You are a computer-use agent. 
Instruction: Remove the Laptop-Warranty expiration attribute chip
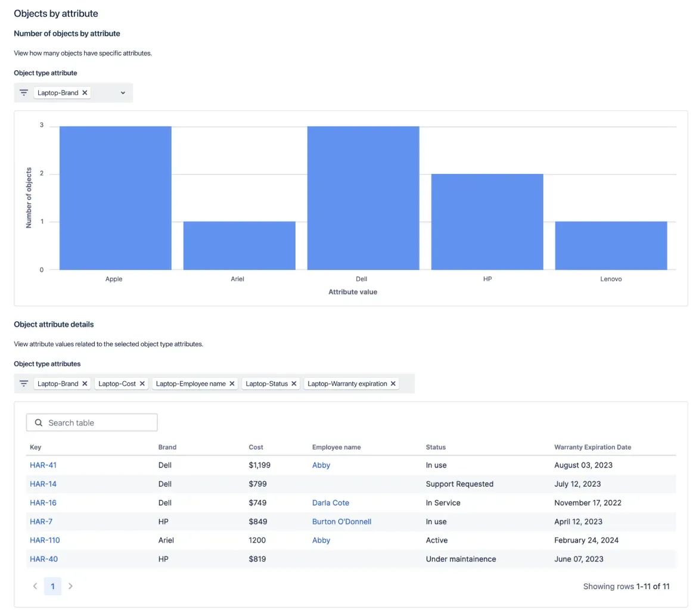392,383
